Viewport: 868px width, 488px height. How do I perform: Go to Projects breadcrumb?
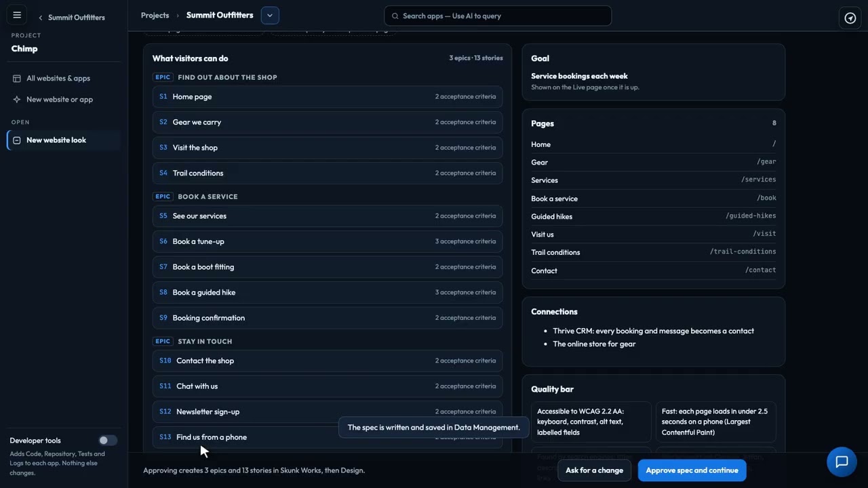pos(155,15)
